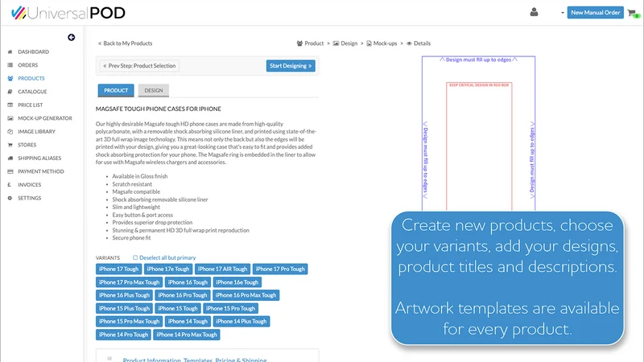Click the Payment Method card icon
644x362 pixels.
pos(10,171)
